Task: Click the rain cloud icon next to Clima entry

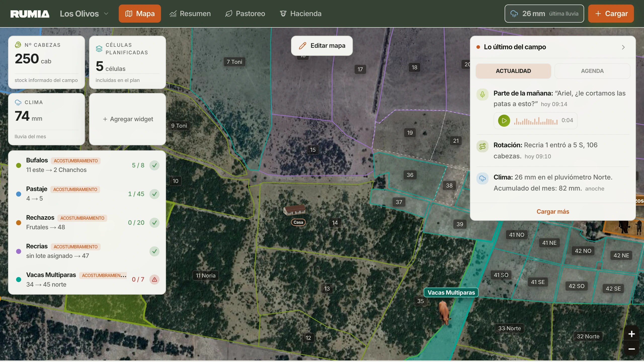Action: point(482,178)
